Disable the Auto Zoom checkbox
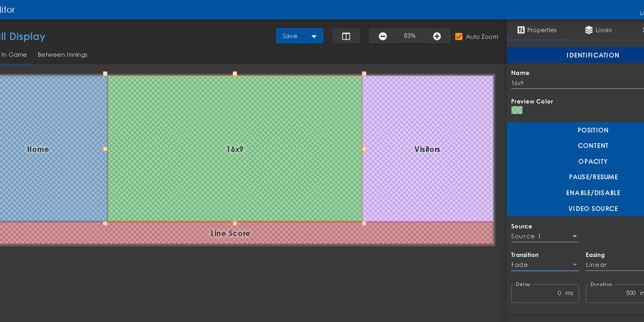Image resolution: width=644 pixels, height=322 pixels. tap(459, 36)
